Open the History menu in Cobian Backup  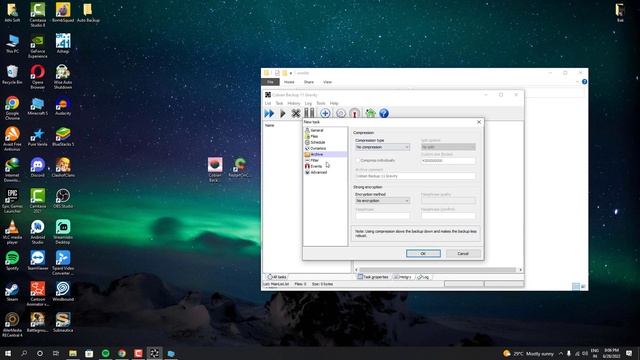[x=293, y=103]
